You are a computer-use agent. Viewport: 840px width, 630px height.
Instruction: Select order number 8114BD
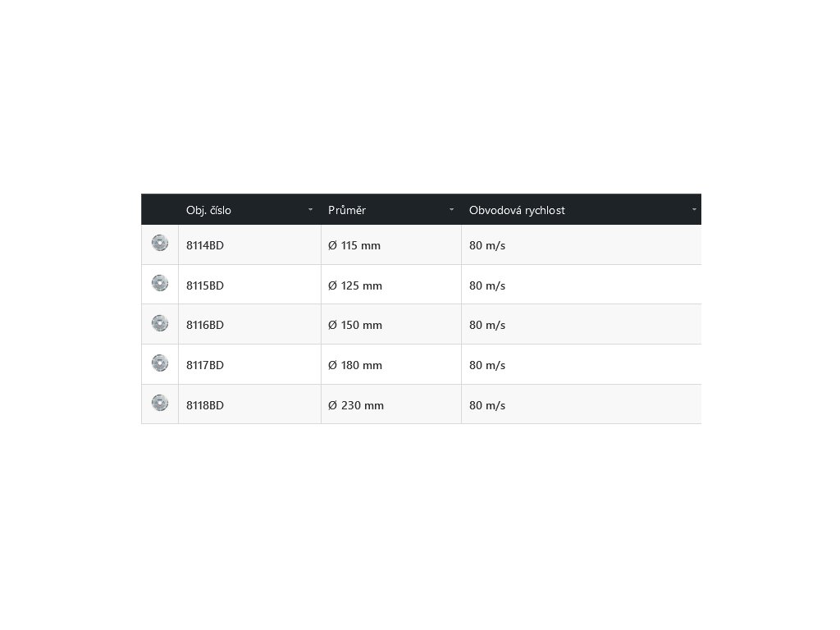pyautogui.click(x=205, y=245)
